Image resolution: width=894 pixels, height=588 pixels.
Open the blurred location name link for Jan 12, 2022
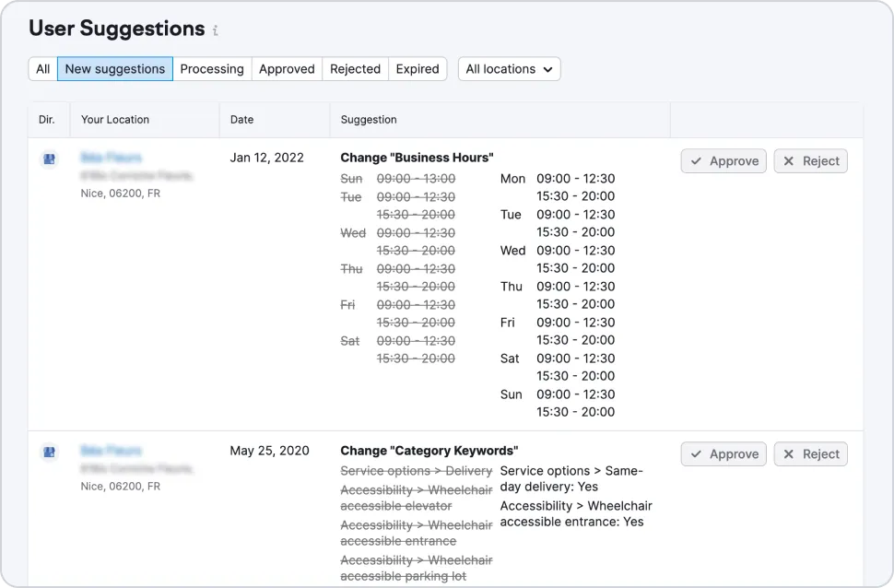click(x=112, y=158)
